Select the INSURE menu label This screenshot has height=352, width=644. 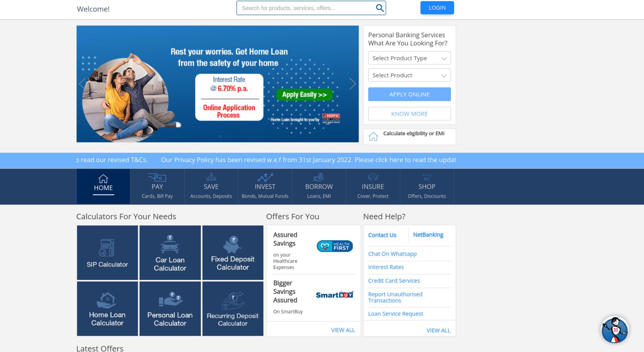[373, 187]
